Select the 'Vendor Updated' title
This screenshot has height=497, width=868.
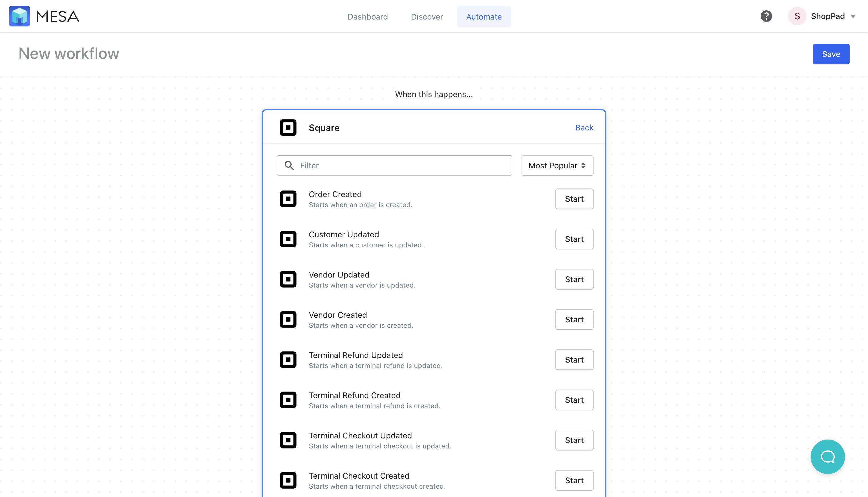(x=339, y=275)
